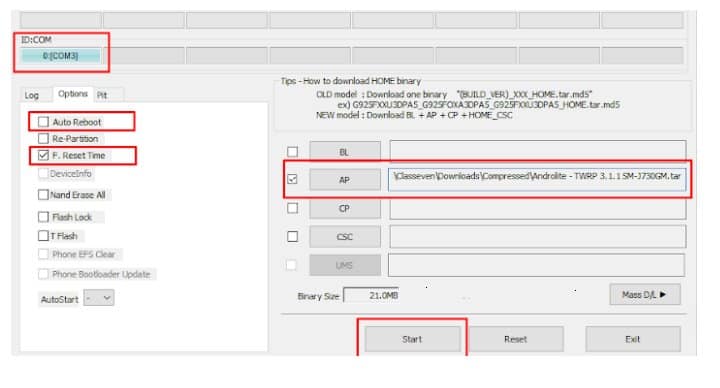720x388 pixels.
Task: Select the 0:[COM3] port indicator
Action: point(61,56)
